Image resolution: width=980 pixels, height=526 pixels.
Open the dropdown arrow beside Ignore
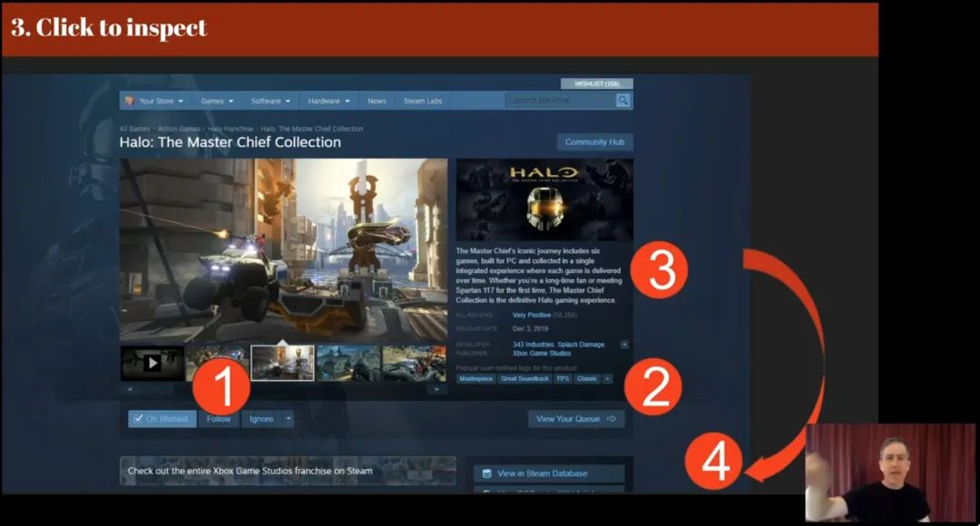coord(289,418)
